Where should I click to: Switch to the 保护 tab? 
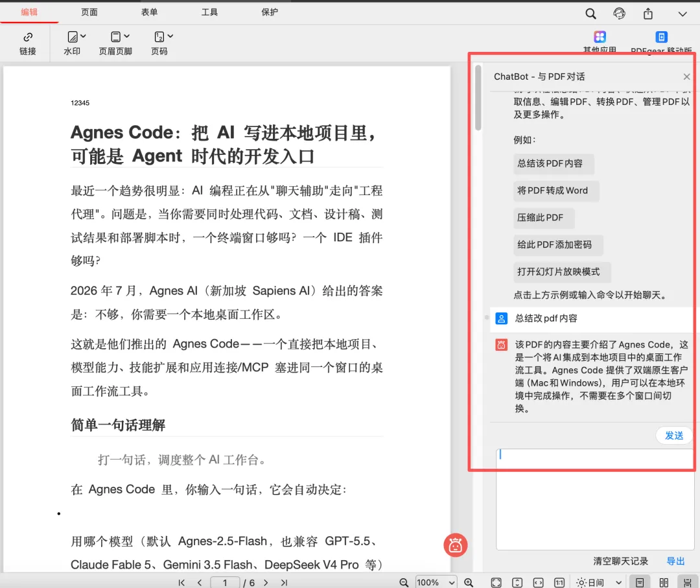(270, 12)
